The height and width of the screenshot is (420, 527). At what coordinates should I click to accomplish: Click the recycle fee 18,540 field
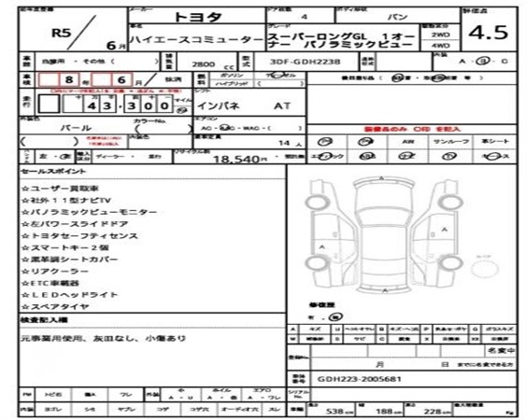tap(237, 159)
